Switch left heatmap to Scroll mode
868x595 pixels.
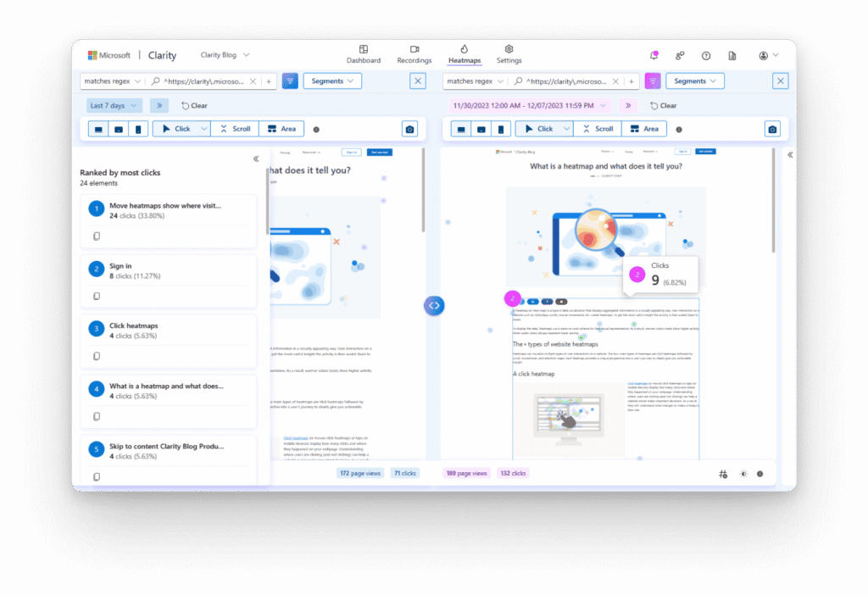coord(236,129)
